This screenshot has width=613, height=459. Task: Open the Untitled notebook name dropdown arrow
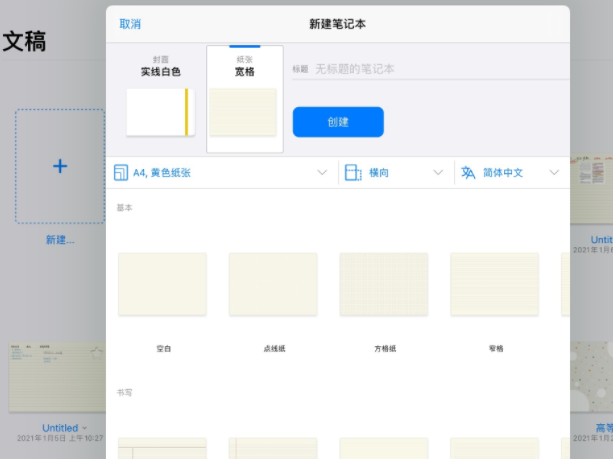pos(84,428)
